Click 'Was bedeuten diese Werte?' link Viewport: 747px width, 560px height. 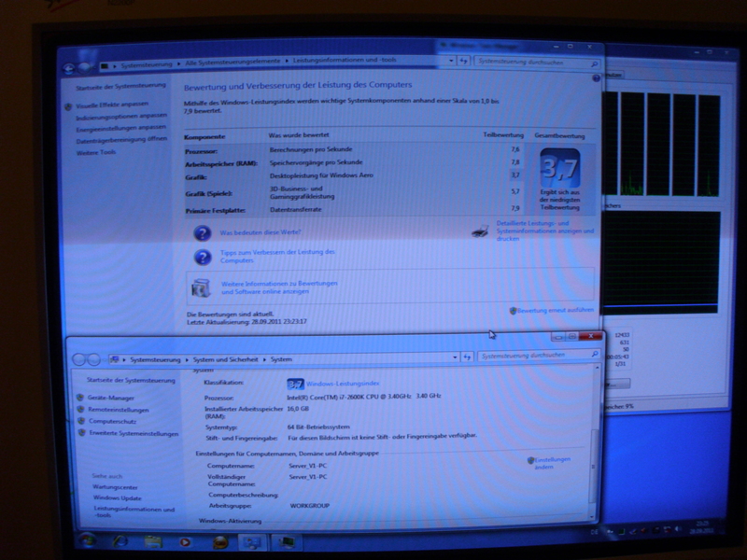[261, 232]
